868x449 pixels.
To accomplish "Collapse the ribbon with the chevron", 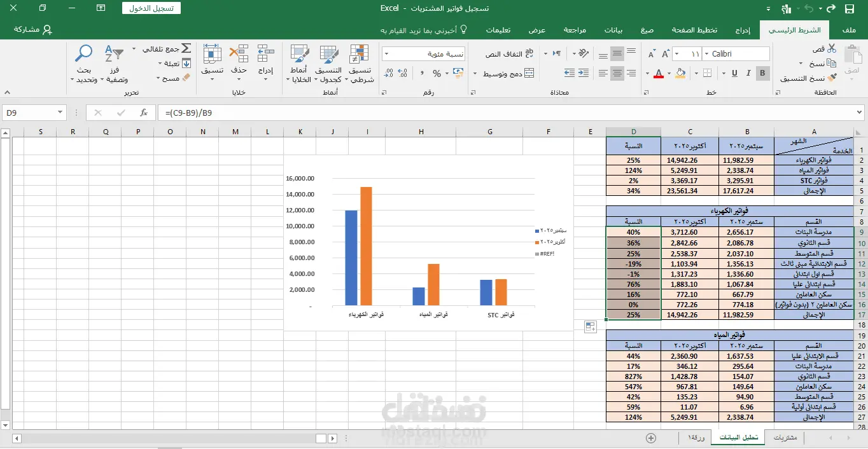I will point(6,93).
